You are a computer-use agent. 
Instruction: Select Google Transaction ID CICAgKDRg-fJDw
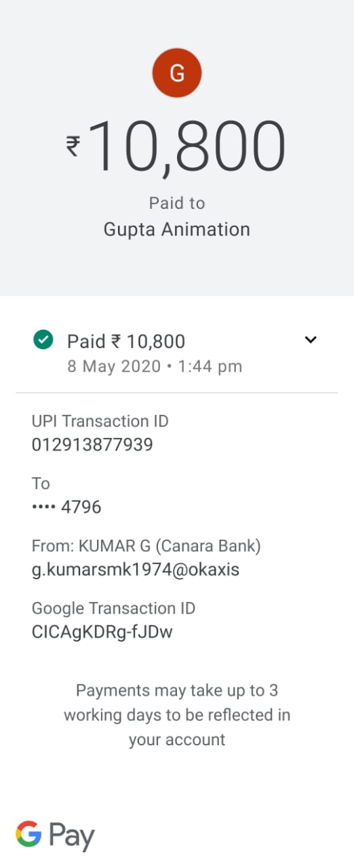click(102, 633)
